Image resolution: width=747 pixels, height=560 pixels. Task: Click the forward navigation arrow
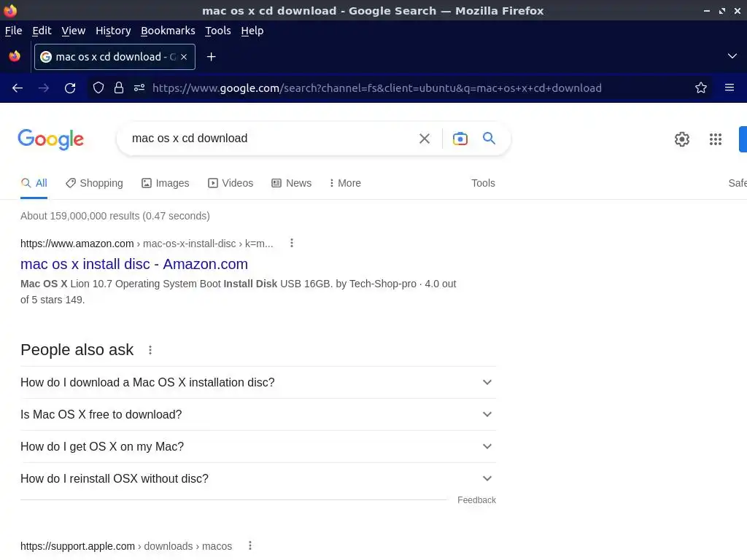tap(44, 88)
